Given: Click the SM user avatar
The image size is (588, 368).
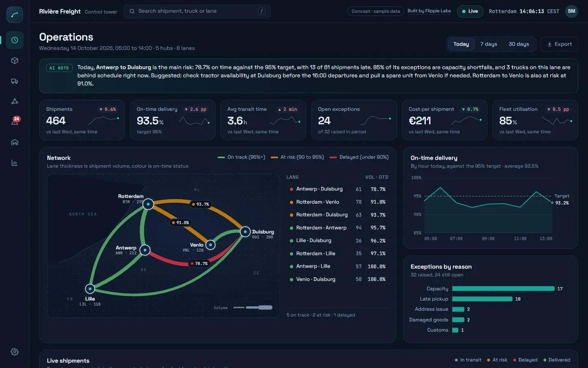Looking at the screenshot, I should pyautogui.click(x=572, y=11).
